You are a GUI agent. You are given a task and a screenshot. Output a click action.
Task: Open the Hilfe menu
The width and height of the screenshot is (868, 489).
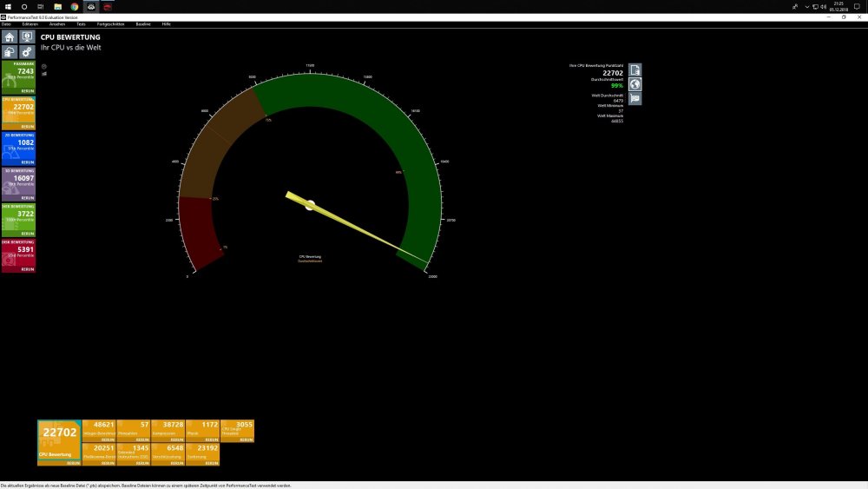coord(166,24)
